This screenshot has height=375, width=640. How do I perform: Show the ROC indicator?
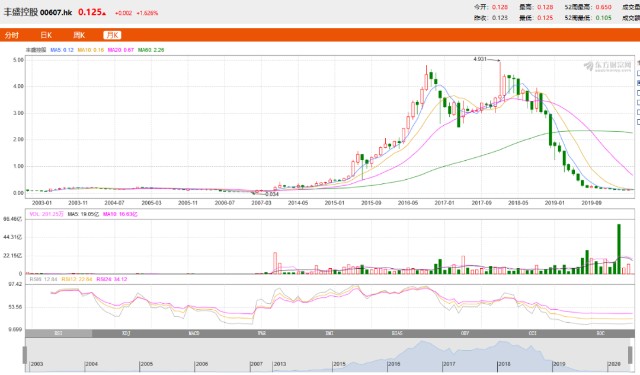600,333
